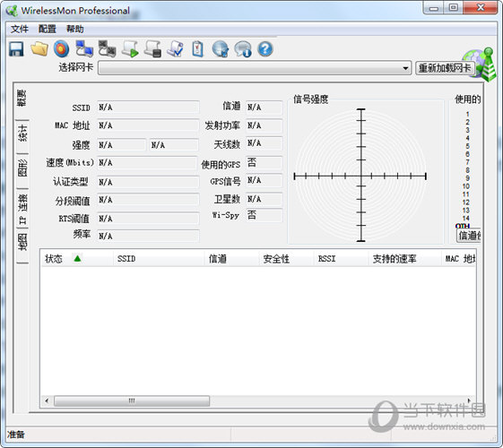The height and width of the screenshot is (448, 503).
Task: Click the clipboard toolbar icon
Action: coord(197,49)
